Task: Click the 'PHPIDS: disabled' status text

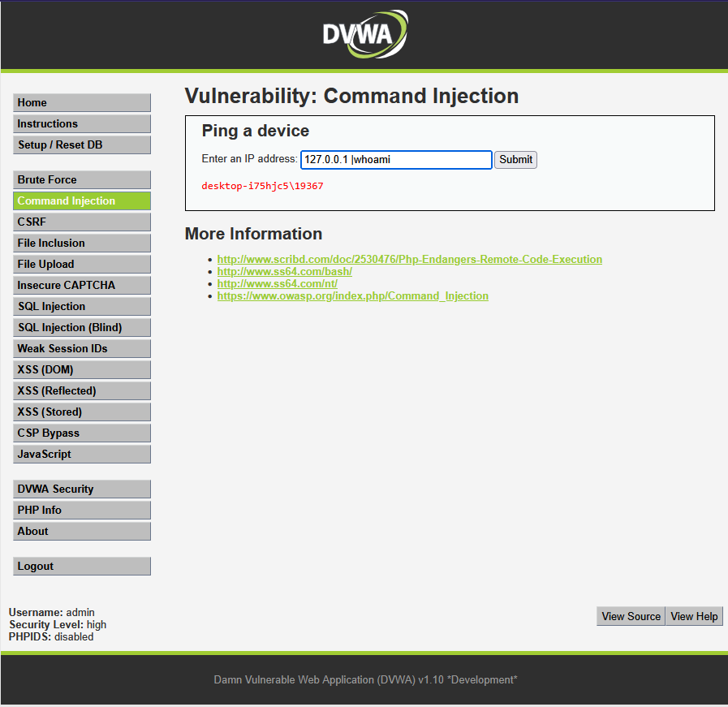Action: click(51, 636)
